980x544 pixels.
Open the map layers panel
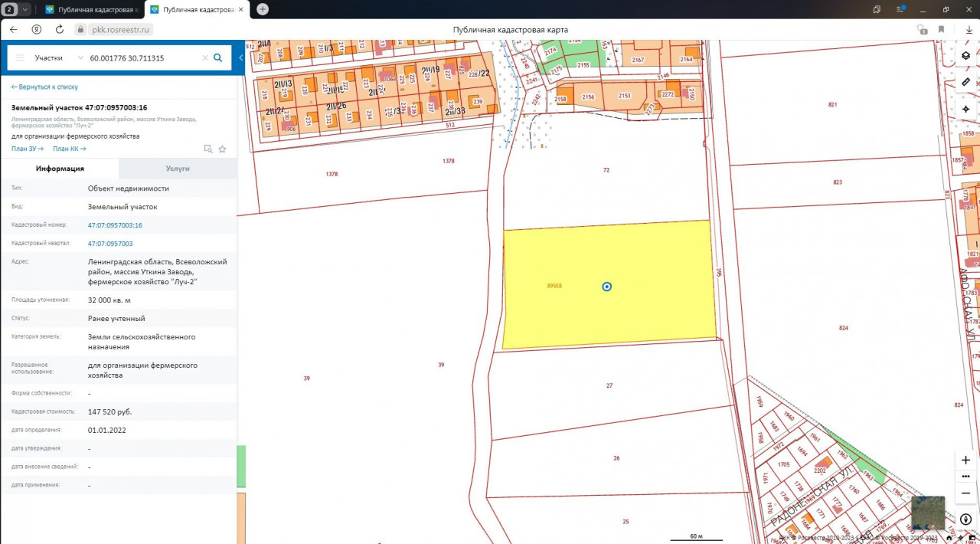click(x=965, y=56)
